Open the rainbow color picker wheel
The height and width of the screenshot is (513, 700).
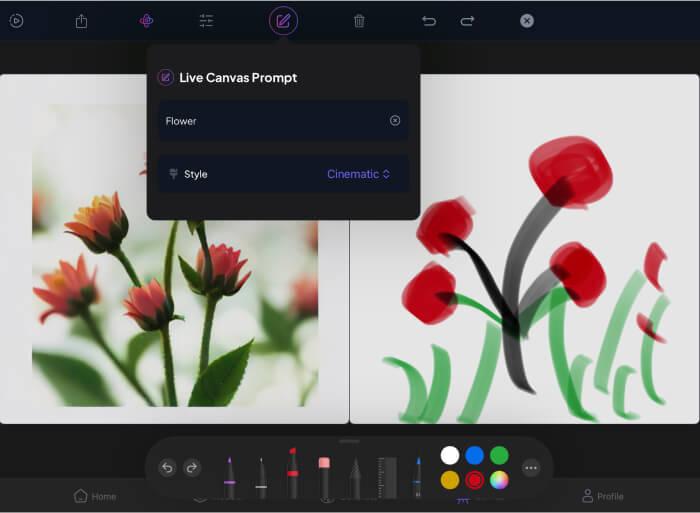pyautogui.click(x=499, y=480)
